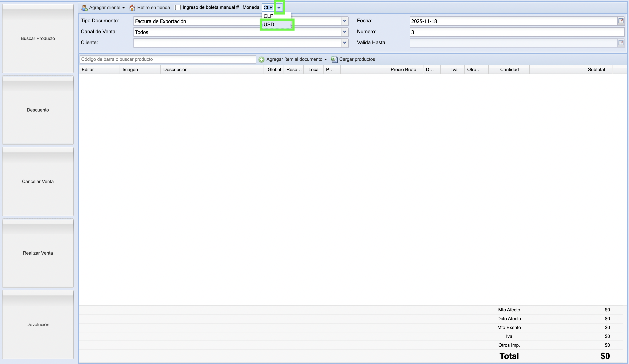Focus the barcode product search field
The image size is (629, 364).
coord(168,59)
